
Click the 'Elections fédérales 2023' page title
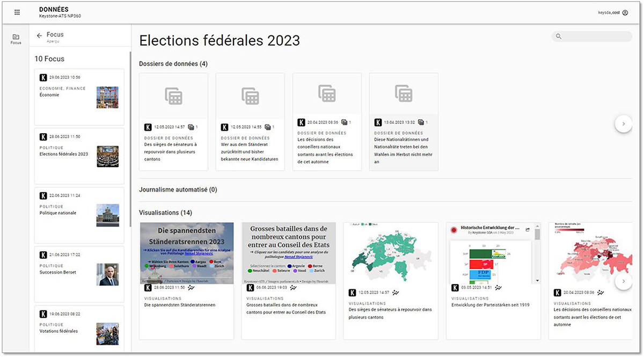219,41
